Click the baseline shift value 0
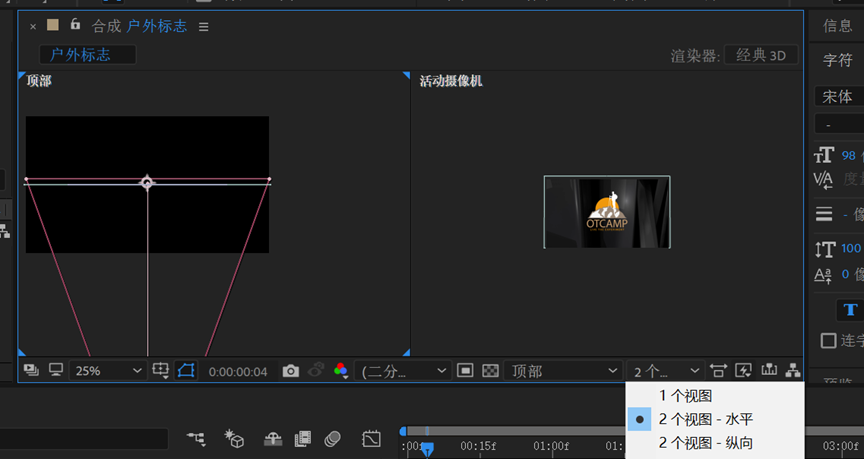This screenshot has height=459, width=864. (845, 274)
